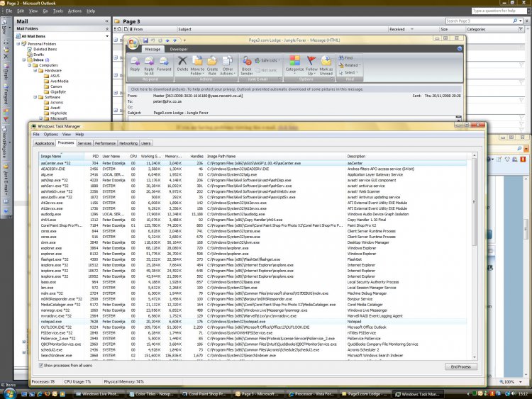Select Inbox folder in mail tree
Screen dimensions: 532x399
pos(38,60)
